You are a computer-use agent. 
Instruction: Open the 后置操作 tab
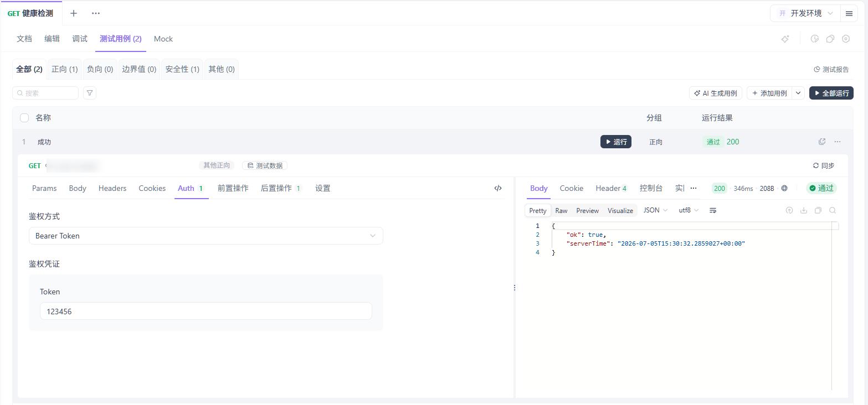point(281,188)
